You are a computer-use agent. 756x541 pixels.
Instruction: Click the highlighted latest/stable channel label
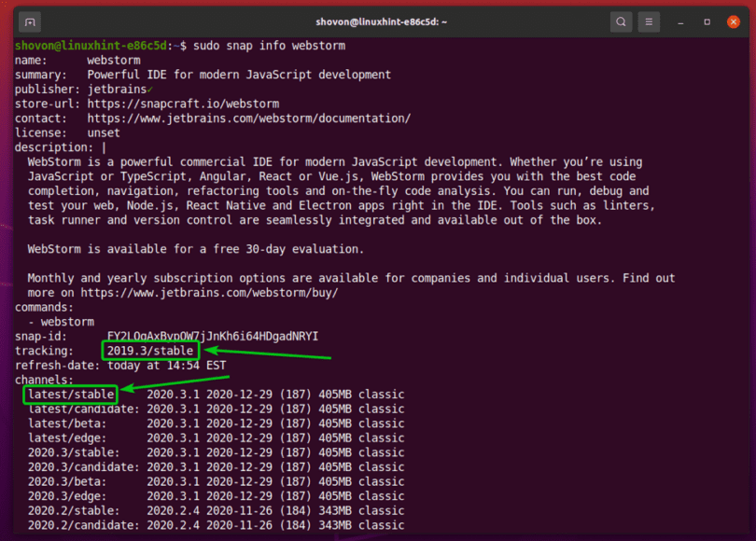pyautogui.click(x=70, y=395)
